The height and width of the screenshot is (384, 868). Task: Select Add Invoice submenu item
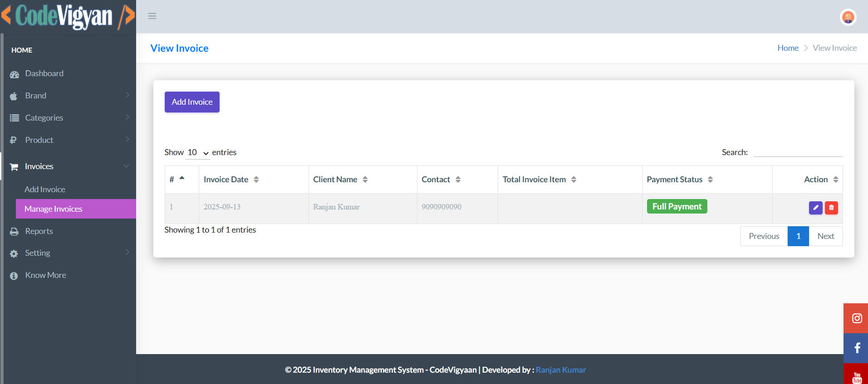[45, 190]
